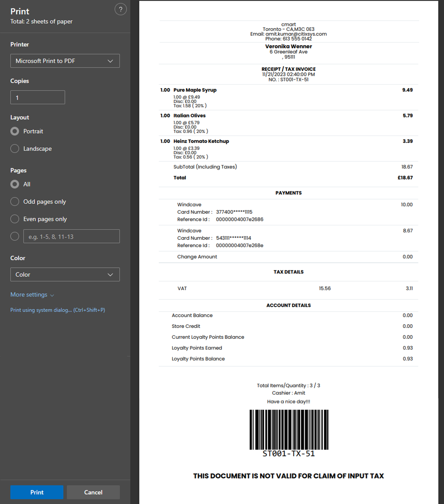Click the ST001-TX-51 barcode on the receipt
This screenshot has height=504, width=444.
tap(289, 430)
